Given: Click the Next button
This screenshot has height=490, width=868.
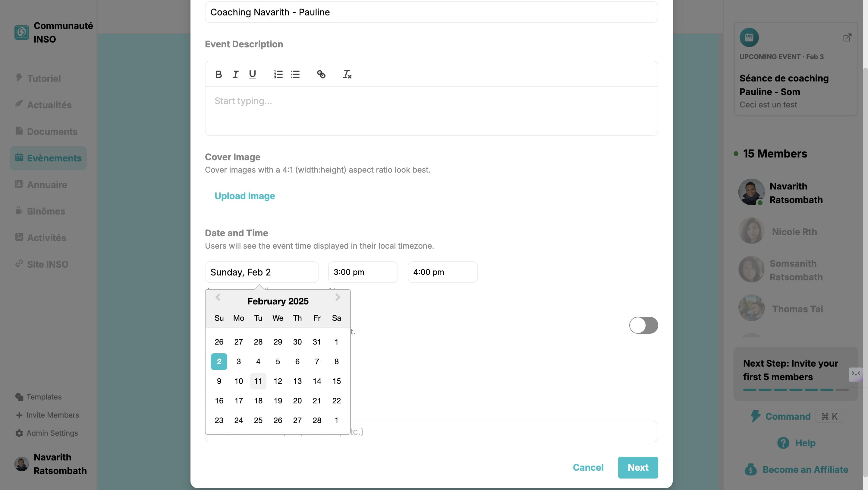Looking at the screenshot, I should tap(638, 467).
